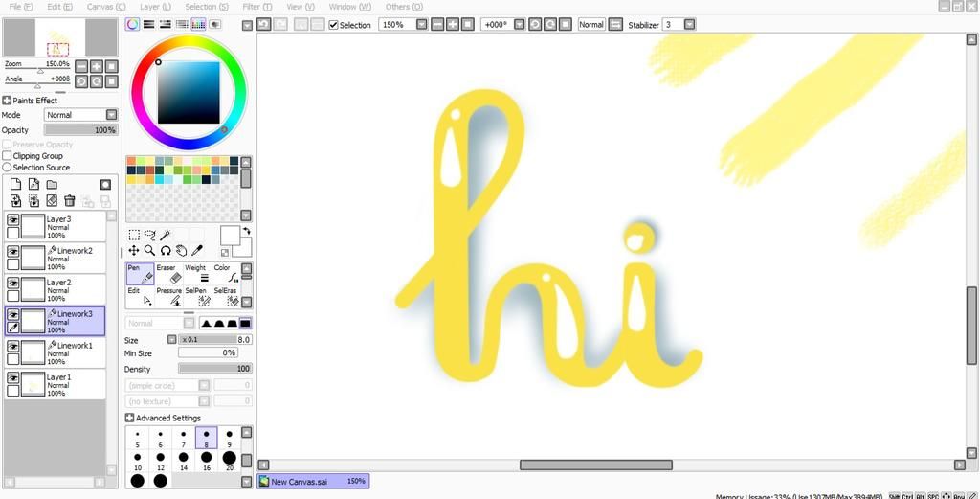Select the Weight tool for linework
Screen dimensions: 980x499
[x=197, y=274]
